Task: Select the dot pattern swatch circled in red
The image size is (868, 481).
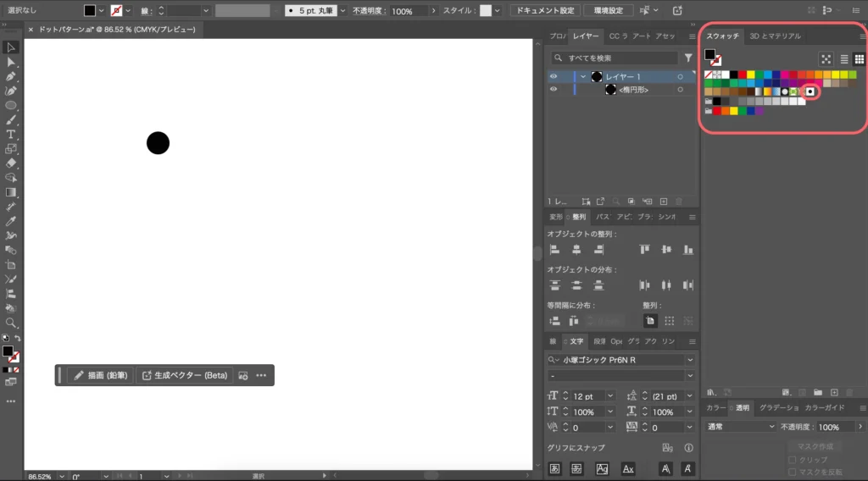Action: (810, 91)
